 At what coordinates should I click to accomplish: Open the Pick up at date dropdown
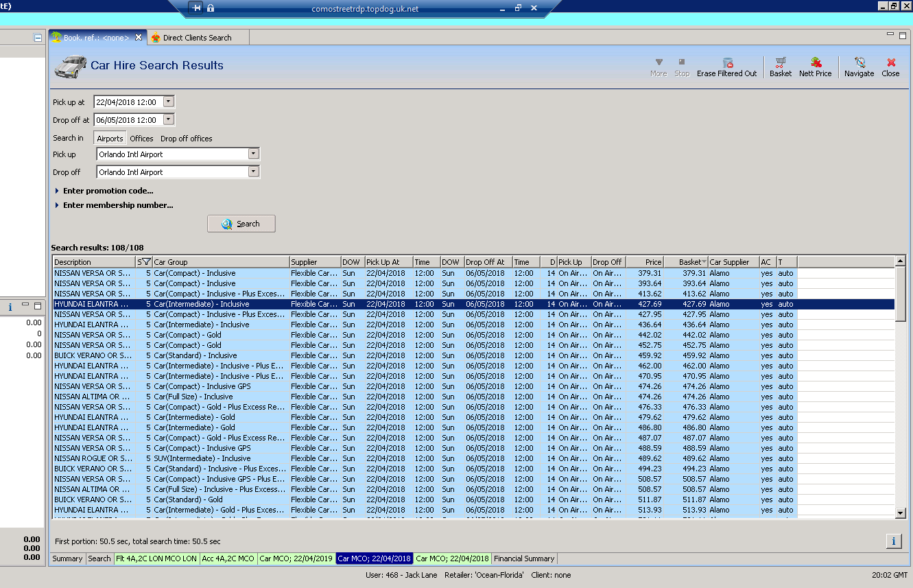point(169,102)
